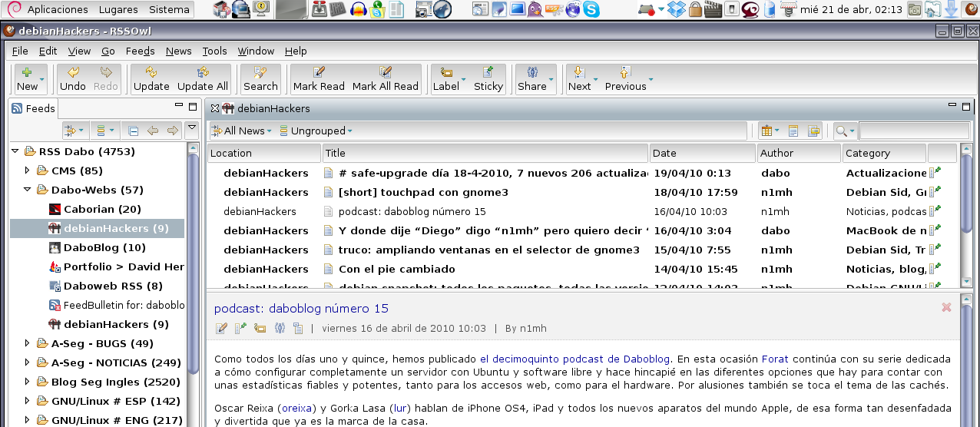Switch to headlines layout icon with yellow overlay

(x=813, y=131)
